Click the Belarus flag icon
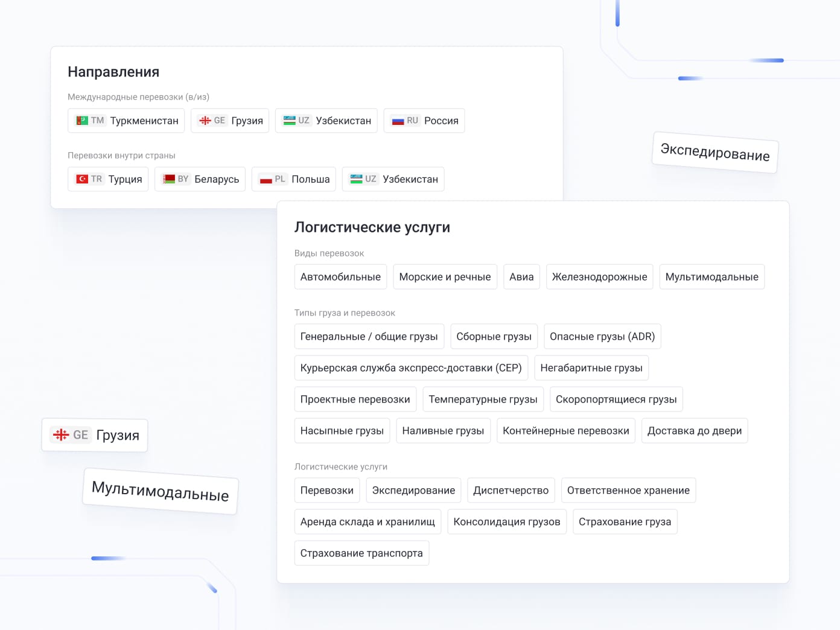Screen dimensions: 840x630 point(169,179)
